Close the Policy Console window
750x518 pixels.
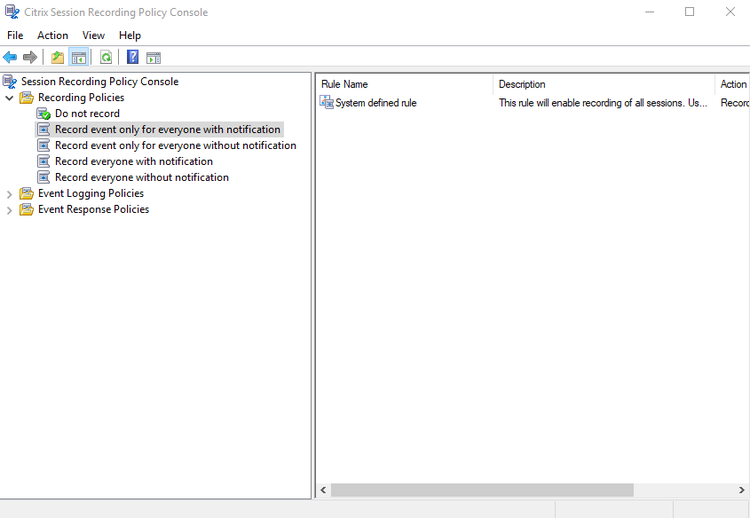pos(730,11)
